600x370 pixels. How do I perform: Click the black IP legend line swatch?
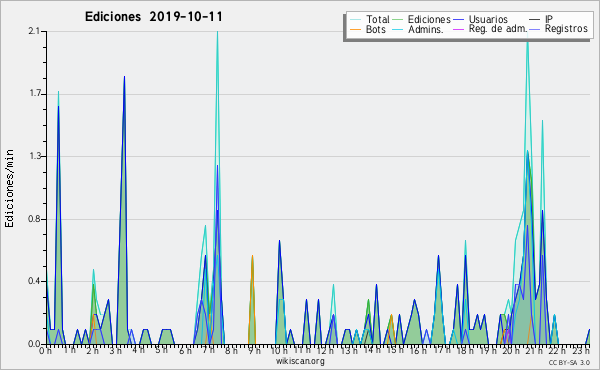pyautogui.click(x=535, y=20)
